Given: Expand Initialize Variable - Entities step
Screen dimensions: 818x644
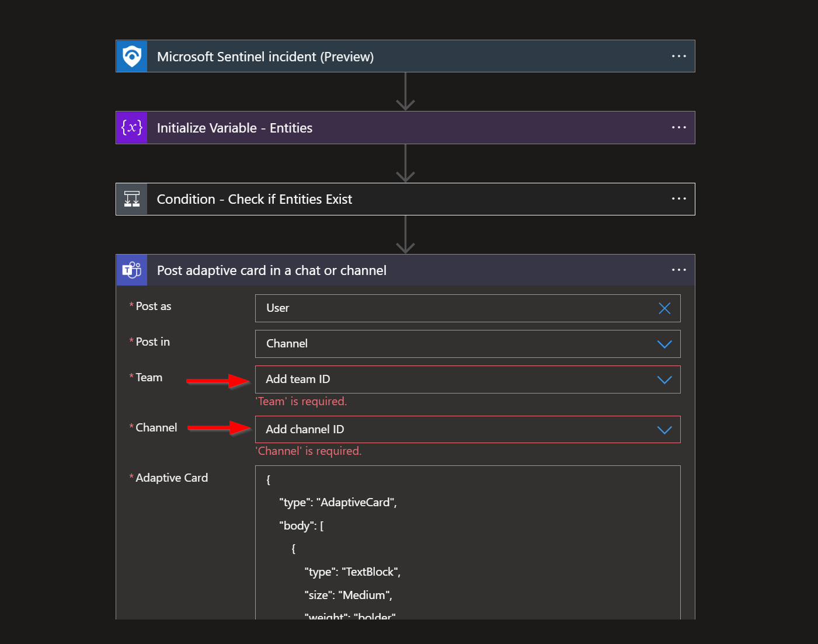Looking at the screenshot, I should point(405,127).
